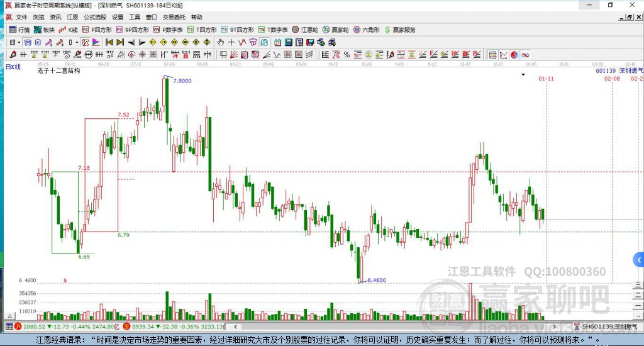Image resolution: width=644 pixels, height=346 pixels.
Task: Open the 设置 menu
Action: coord(118,17)
